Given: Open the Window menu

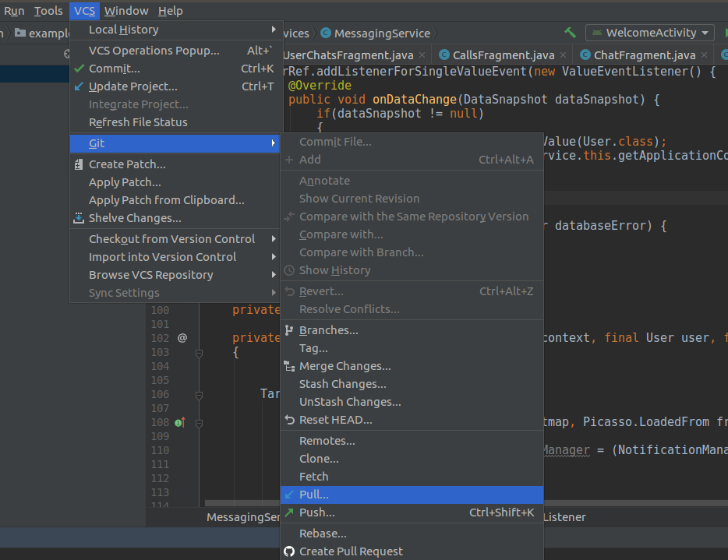Looking at the screenshot, I should coord(126,10).
